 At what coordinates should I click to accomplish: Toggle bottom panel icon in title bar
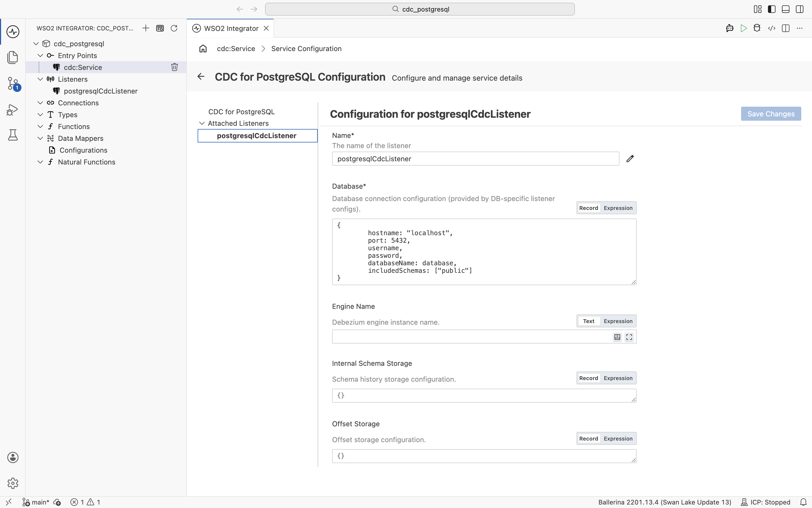786,9
